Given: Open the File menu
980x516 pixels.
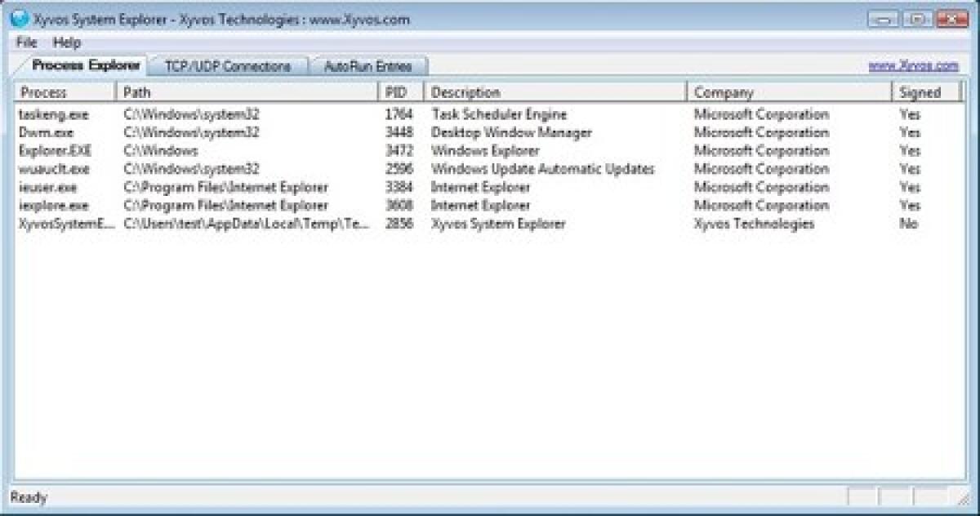Looking at the screenshot, I should (x=26, y=42).
